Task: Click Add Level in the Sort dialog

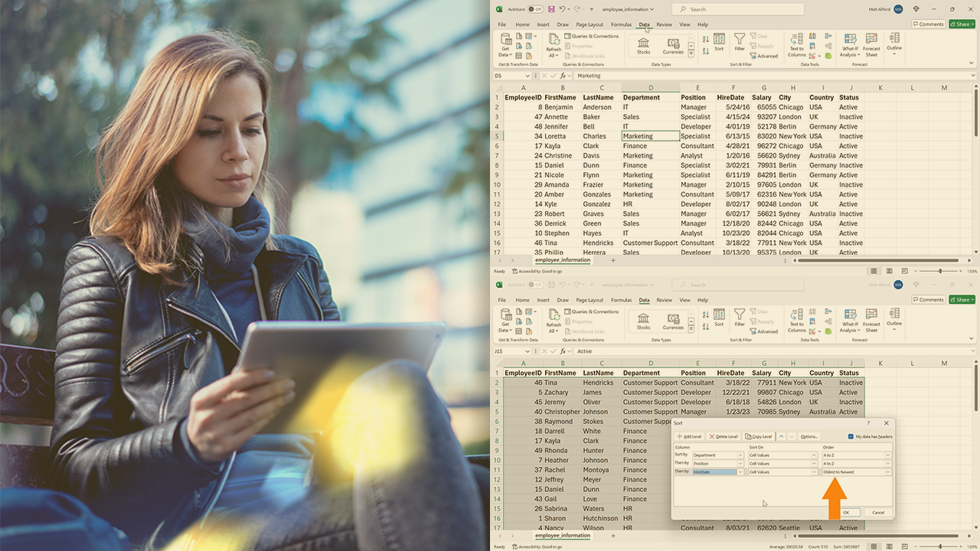Action: [689, 436]
